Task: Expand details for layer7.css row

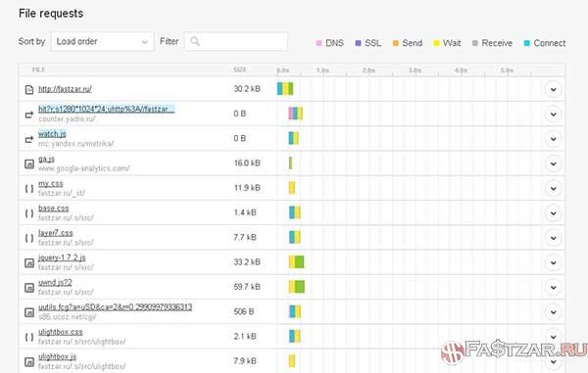Action: 553,238
